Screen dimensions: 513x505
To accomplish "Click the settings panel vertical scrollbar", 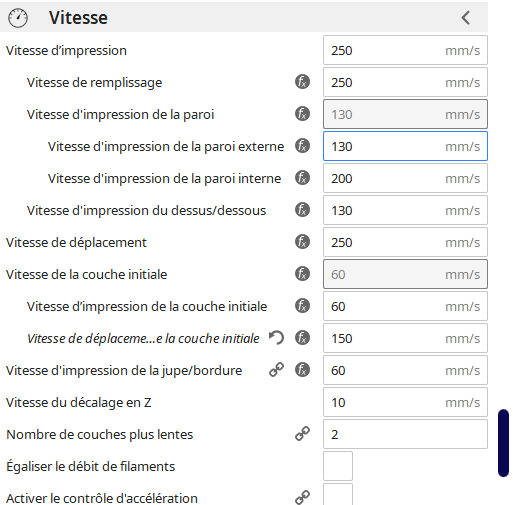I will [x=503, y=443].
